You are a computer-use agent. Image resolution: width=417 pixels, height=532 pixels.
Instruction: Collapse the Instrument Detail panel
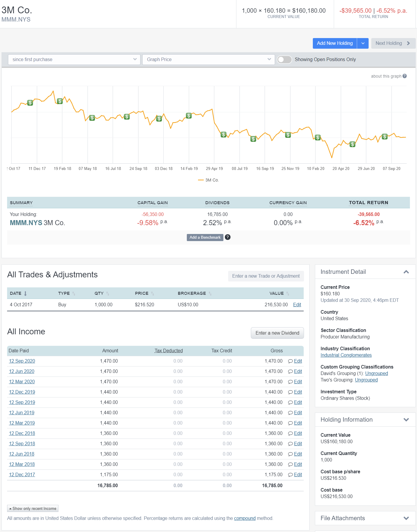pos(406,272)
